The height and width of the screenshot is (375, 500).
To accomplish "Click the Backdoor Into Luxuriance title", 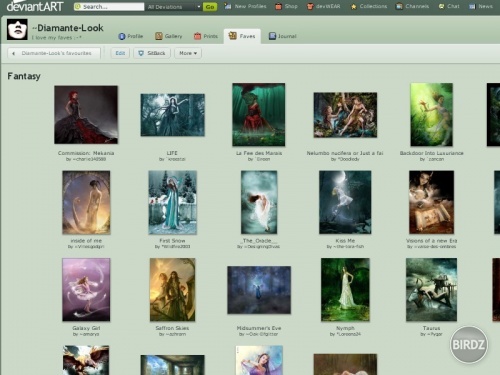I will tap(432, 153).
